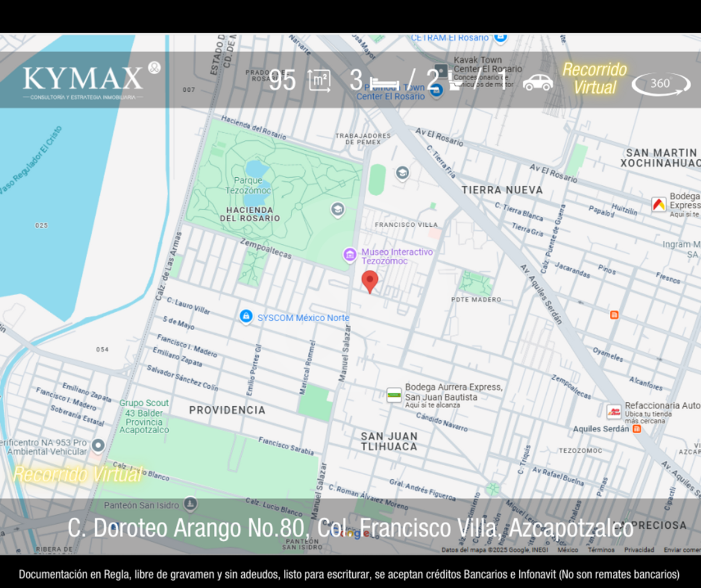Click the PROVIDENCIA neighborhood label
The image size is (701, 588).
click(x=227, y=410)
